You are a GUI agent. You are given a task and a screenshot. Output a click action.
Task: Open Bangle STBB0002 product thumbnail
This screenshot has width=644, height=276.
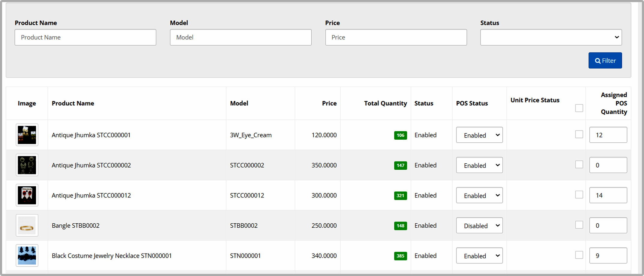27,225
